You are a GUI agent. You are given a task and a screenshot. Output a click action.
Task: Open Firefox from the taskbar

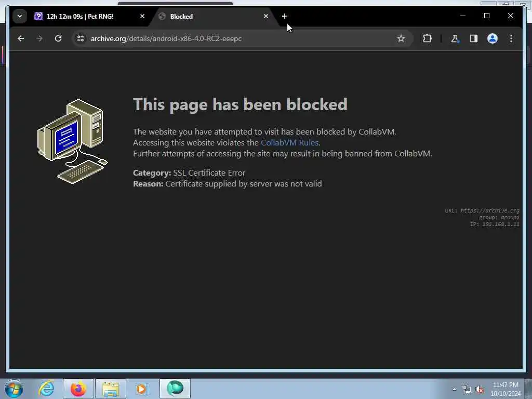click(78, 389)
